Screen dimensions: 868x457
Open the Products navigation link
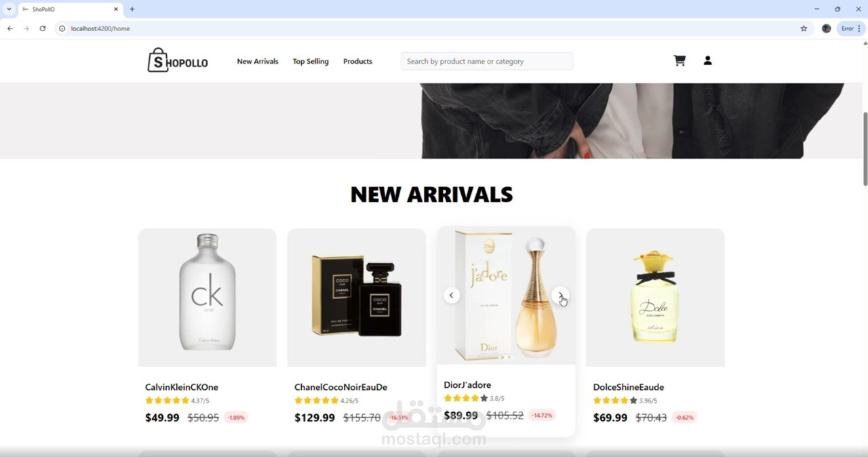tap(357, 61)
